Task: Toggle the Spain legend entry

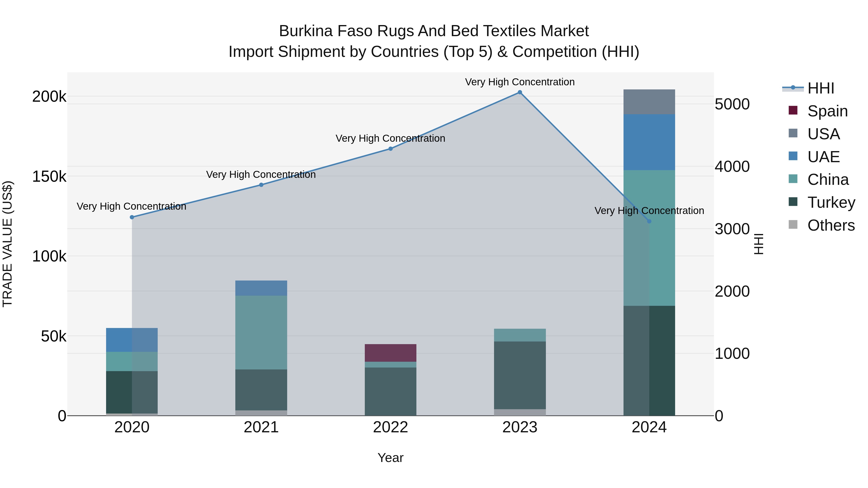Action: click(818, 111)
